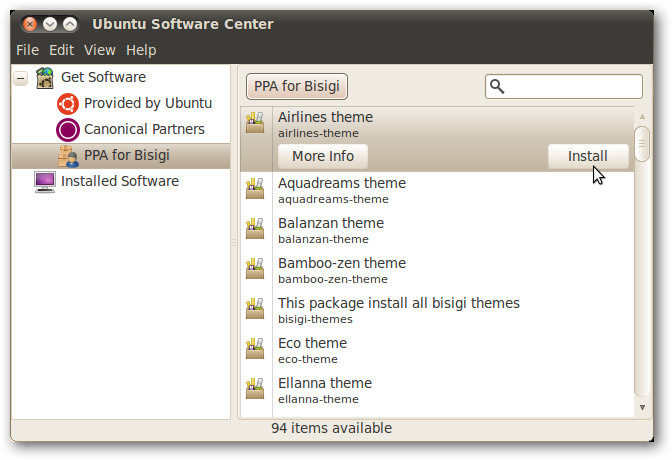The width and height of the screenshot is (672, 460).
Task: Click the Installed Software monitor icon
Action: coord(45,182)
